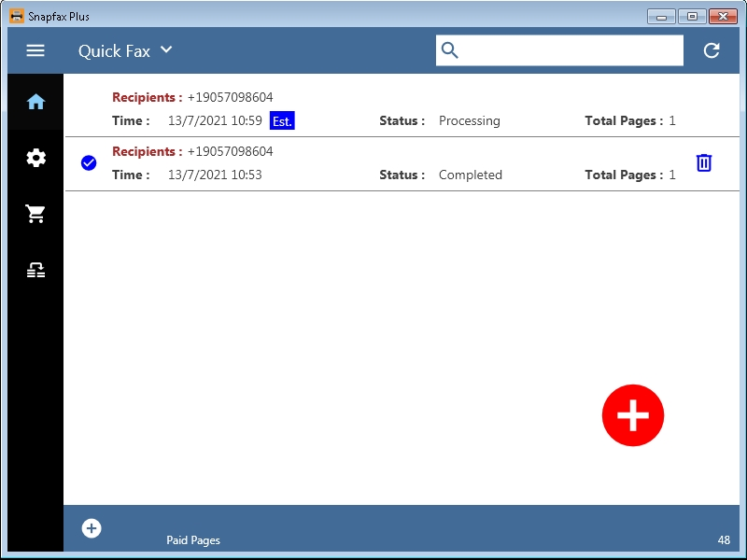Screen dimensions: 747x560
Task: Delete the completed fax with trash icon
Action: click(704, 163)
